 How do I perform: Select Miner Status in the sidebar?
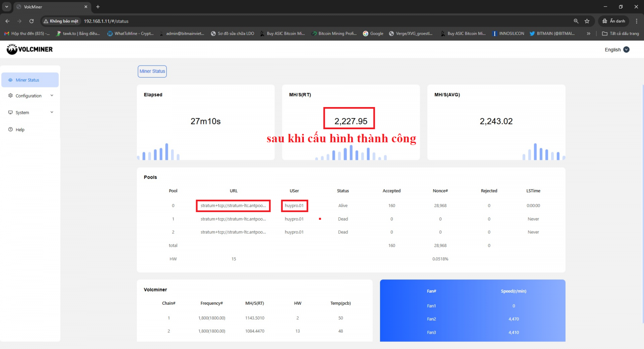coord(30,80)
